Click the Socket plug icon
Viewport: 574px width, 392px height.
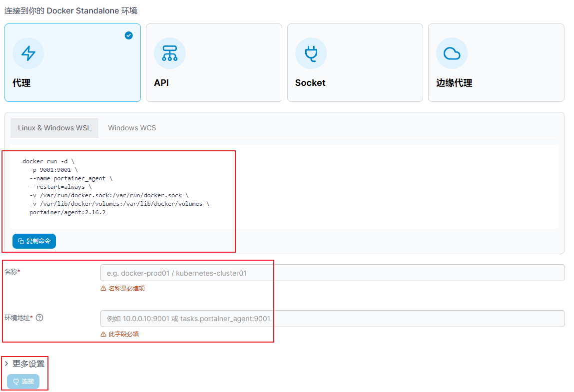coord(311,53)
